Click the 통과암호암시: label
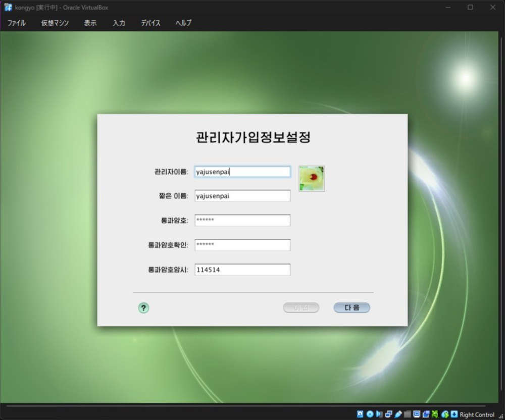 click(x=168, y=270)
